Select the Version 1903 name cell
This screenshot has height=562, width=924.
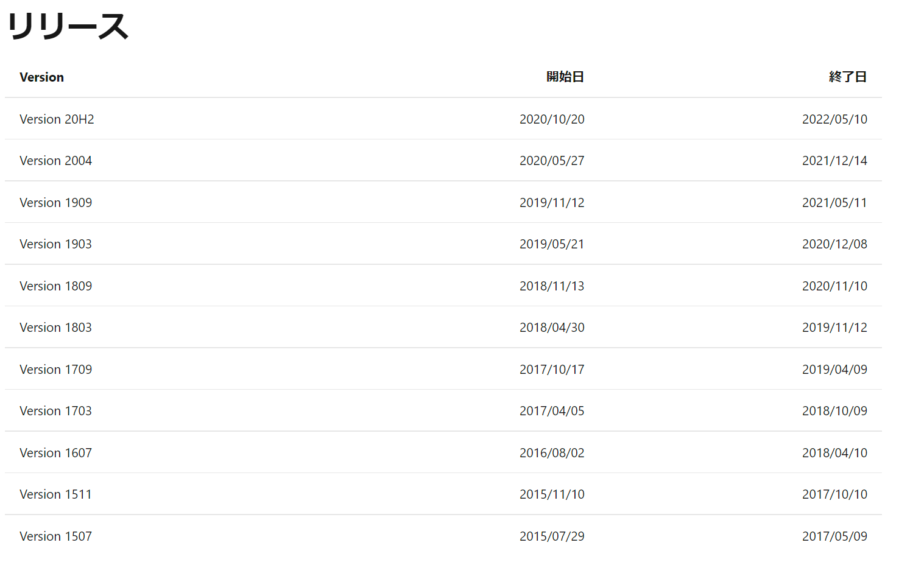click(55, 244)
